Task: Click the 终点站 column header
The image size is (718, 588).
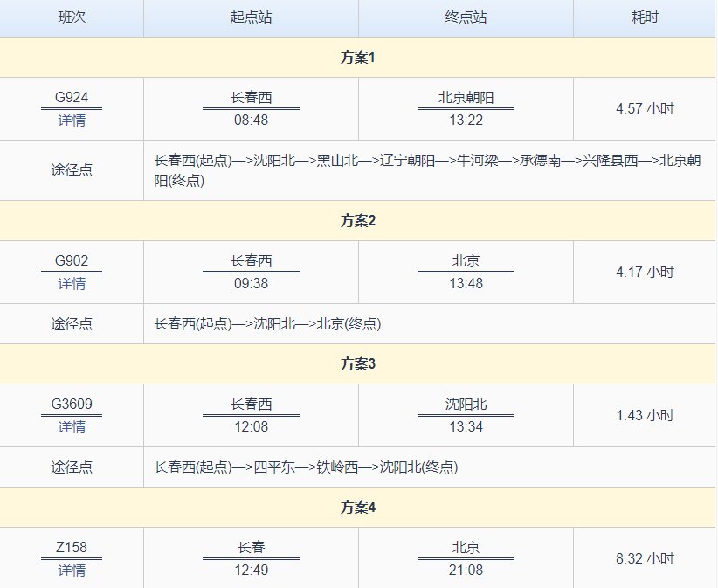Action: coord(466,17)
